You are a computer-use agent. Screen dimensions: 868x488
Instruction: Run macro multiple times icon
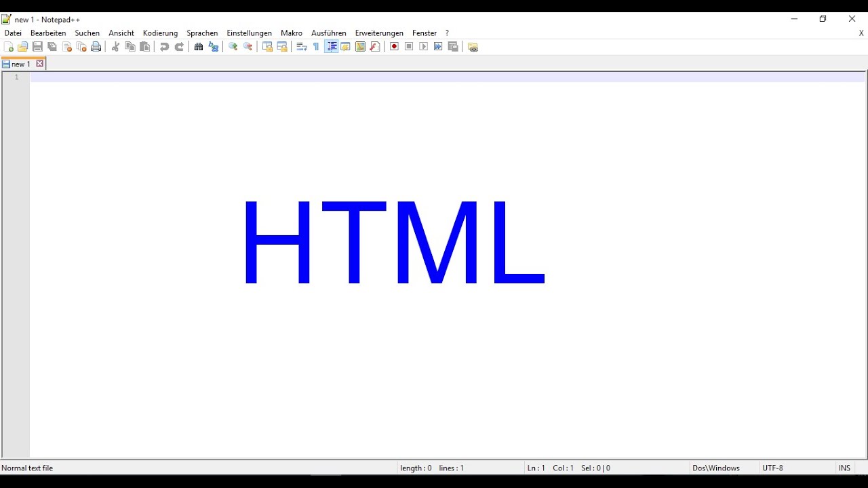(x=438, y=47)
